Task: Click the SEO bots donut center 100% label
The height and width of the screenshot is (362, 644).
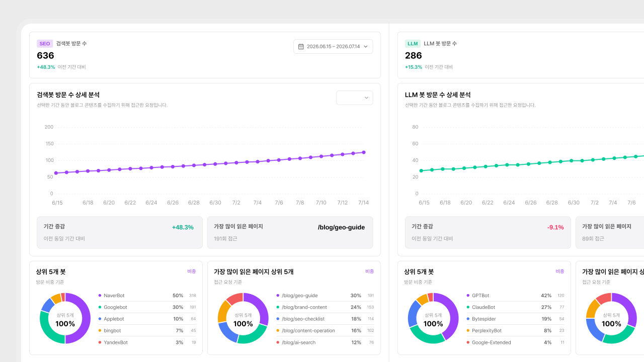Action: [65, 324]
